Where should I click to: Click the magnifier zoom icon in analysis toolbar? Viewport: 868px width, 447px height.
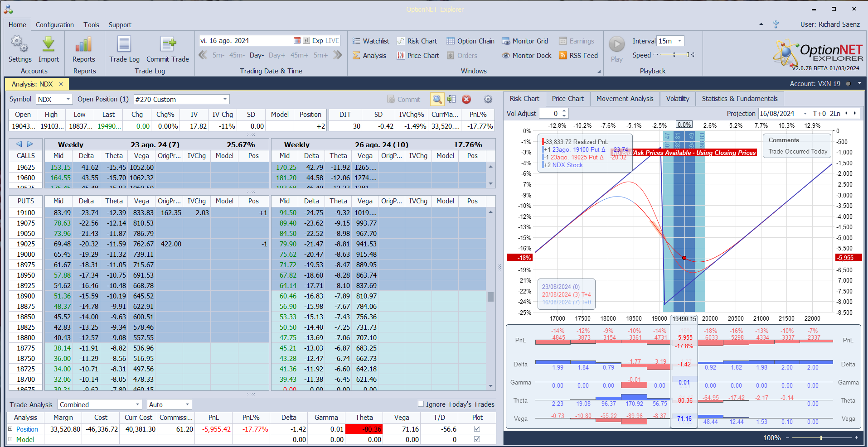click(x=437, y=99)
